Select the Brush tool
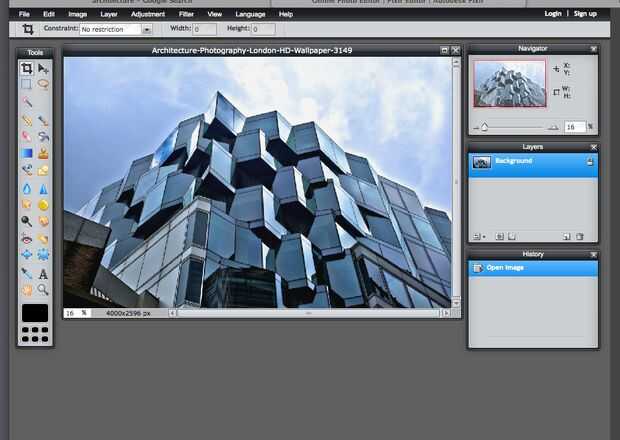620x440 pixels. click(x=43, y=120)
